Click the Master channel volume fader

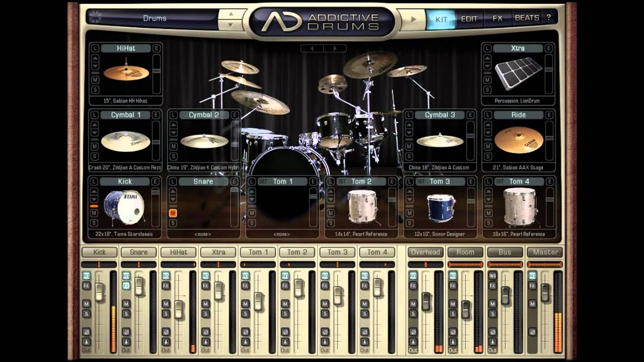545,293
